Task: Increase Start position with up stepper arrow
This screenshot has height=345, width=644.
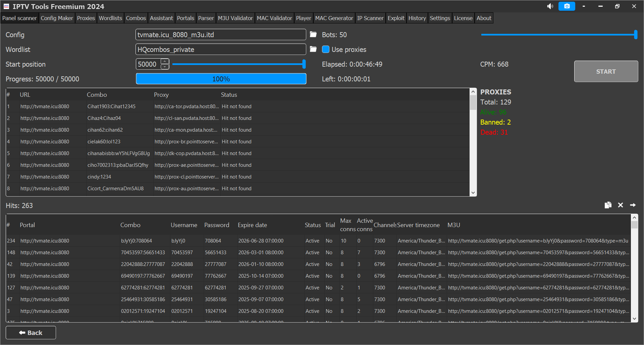Action: click(x=165, y=61)
